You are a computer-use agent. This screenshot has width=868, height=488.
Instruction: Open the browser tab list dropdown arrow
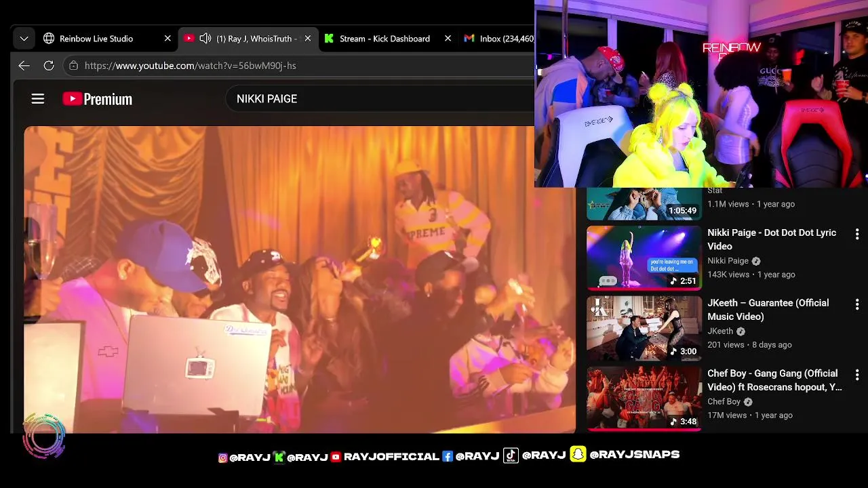pyautogui.click(x=24, y=39)
